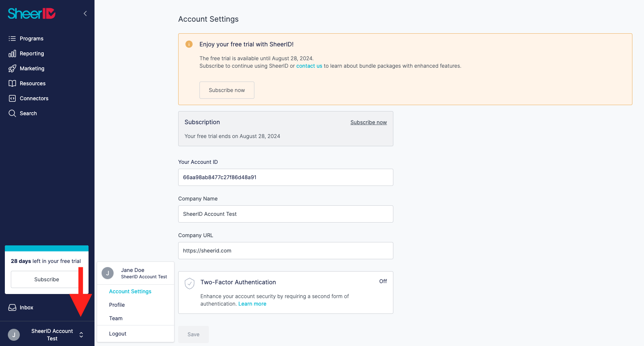
Task: Follow the contact us link
Action: point(309,66)
